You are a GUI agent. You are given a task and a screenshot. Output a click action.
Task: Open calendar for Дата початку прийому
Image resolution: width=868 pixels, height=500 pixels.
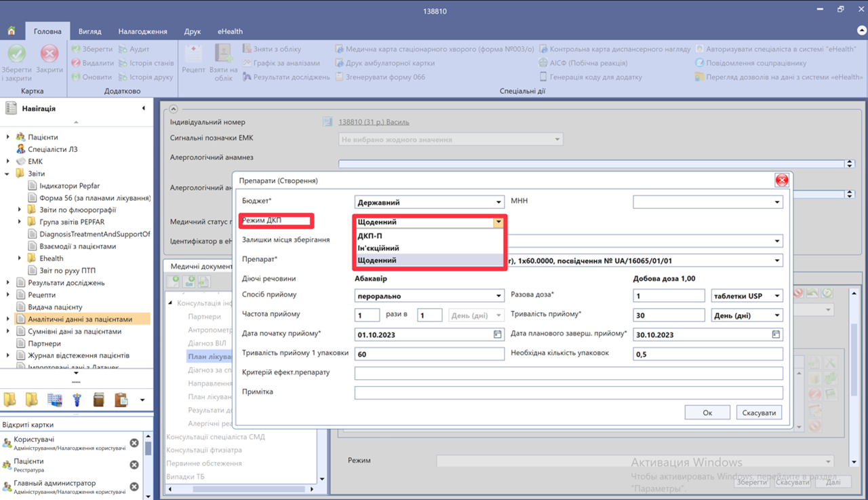click(x=498, y=334)
